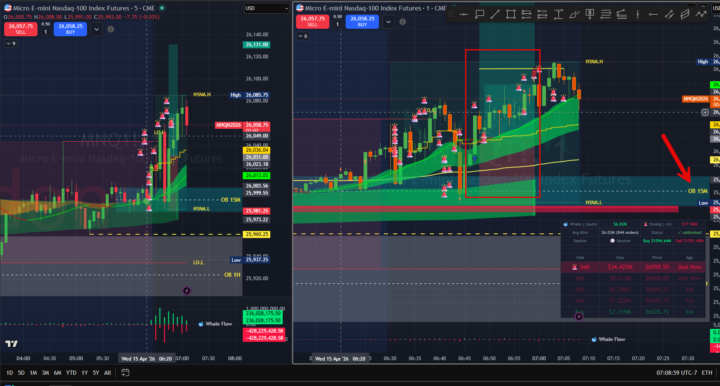The width and height of the screenshot is (720, 386).
Task: Click the purple lightning event icon on left chart
Action: tap(186, 291)
